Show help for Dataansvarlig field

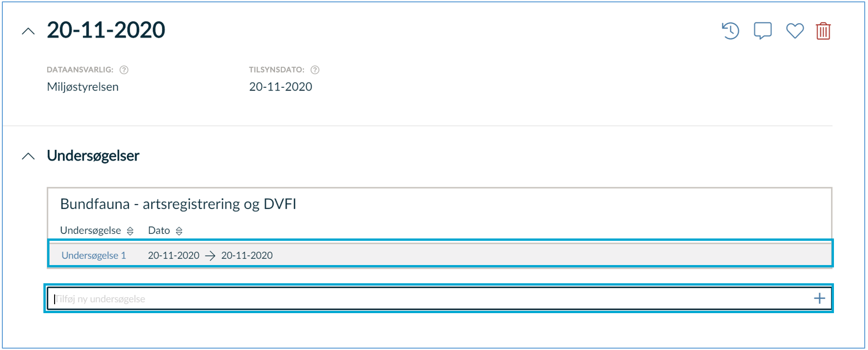pos(124,70)
